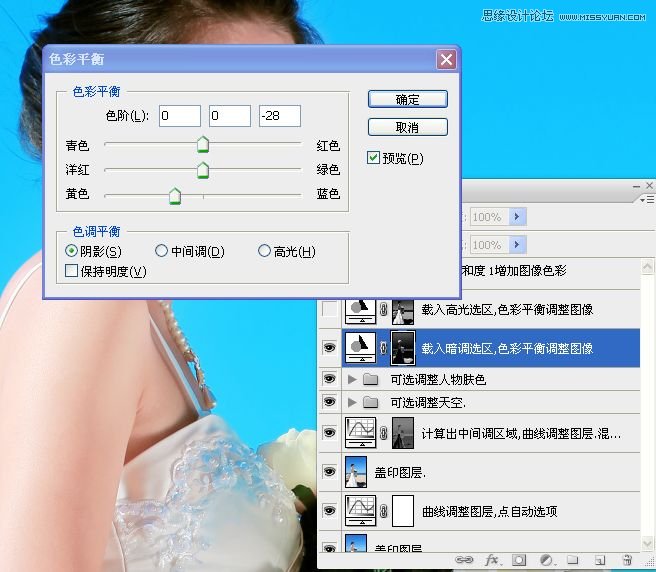656x572 pixels.
Task: Click Layers panel scrollbar down arrow
Action: point(647,544)
